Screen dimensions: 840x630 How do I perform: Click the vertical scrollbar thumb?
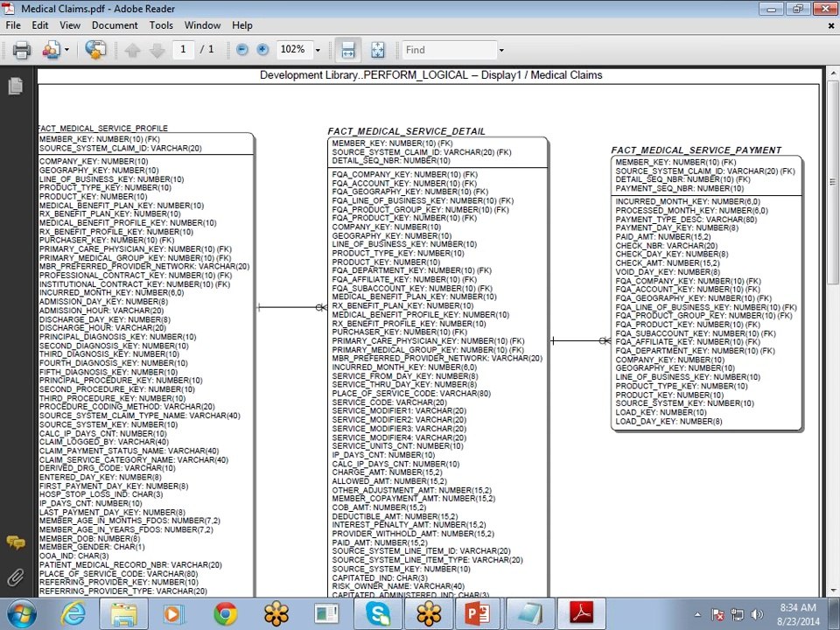(x=832, y=182)
